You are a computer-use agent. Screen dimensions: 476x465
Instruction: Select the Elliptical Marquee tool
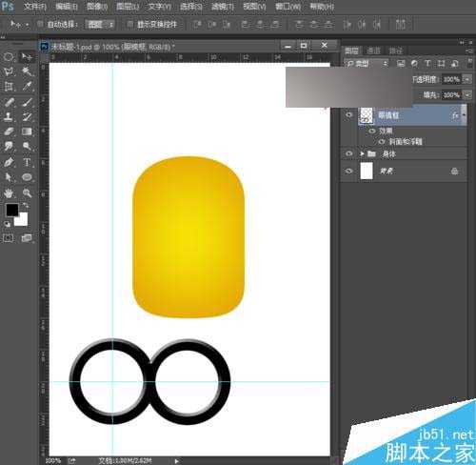[9, 57]
